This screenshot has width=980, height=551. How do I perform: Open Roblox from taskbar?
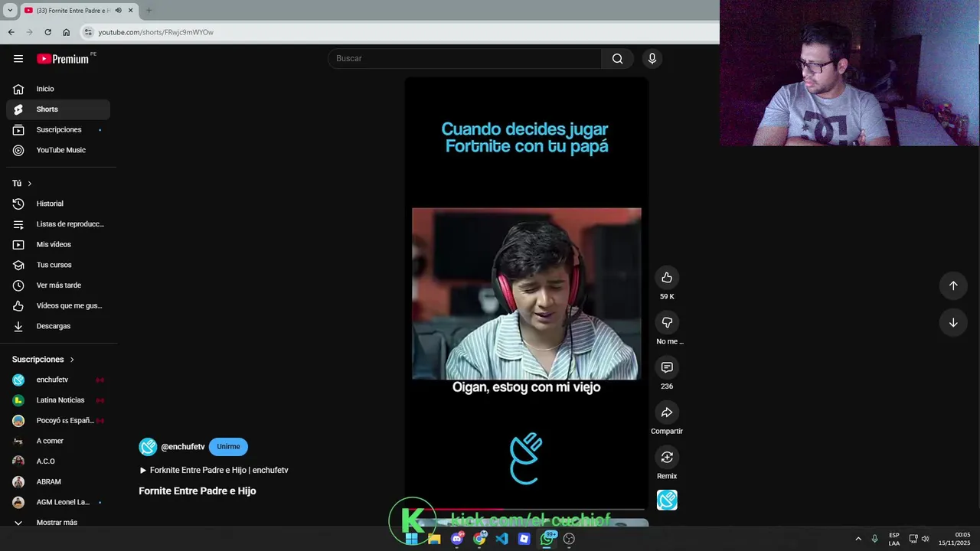tap(524, 539)
